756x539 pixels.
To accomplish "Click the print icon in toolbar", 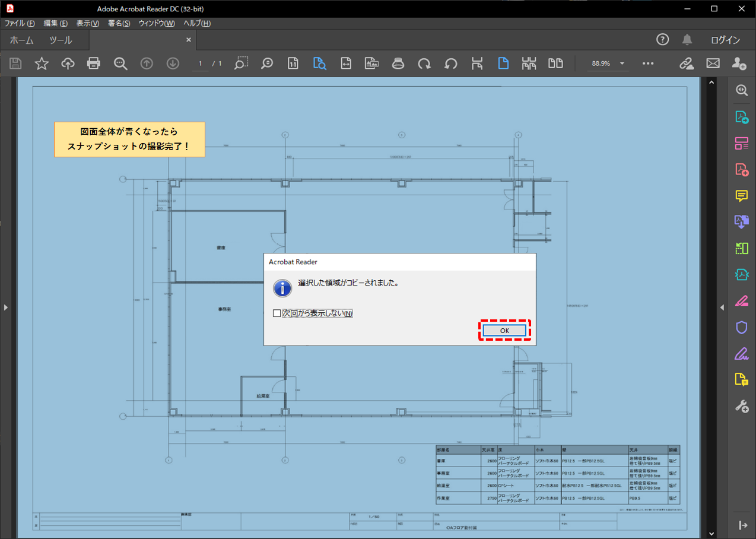I will coord(94,64).
